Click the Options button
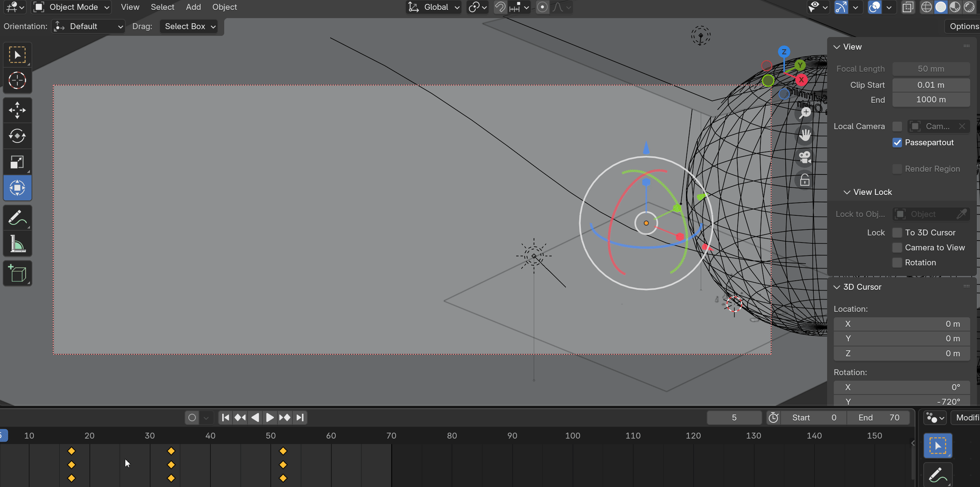The width and height of the screenshot is (980, 487). (x=964, y=26)
